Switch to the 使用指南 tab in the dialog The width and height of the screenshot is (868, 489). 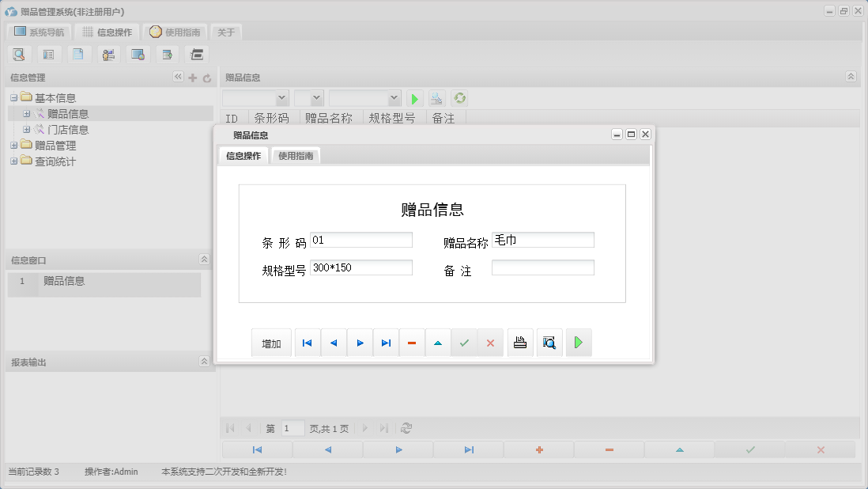tap(295, 156)
